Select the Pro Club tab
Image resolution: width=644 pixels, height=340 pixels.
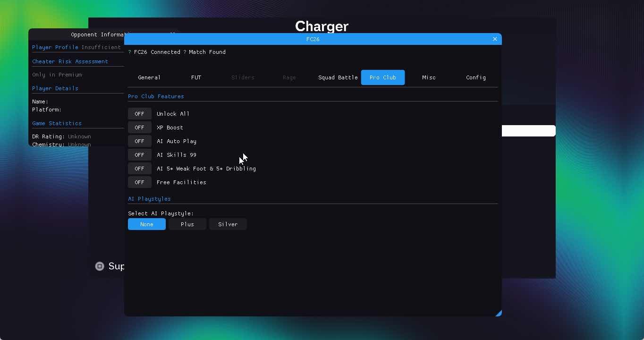click(x=383, y=77)
